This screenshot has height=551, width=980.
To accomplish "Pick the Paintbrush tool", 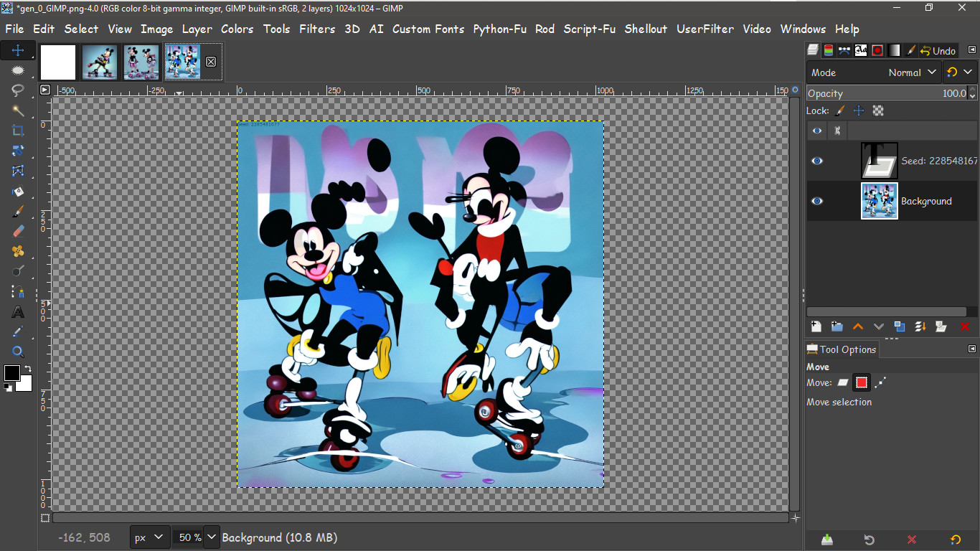I will pyautogui.click(x=17, y=211).
